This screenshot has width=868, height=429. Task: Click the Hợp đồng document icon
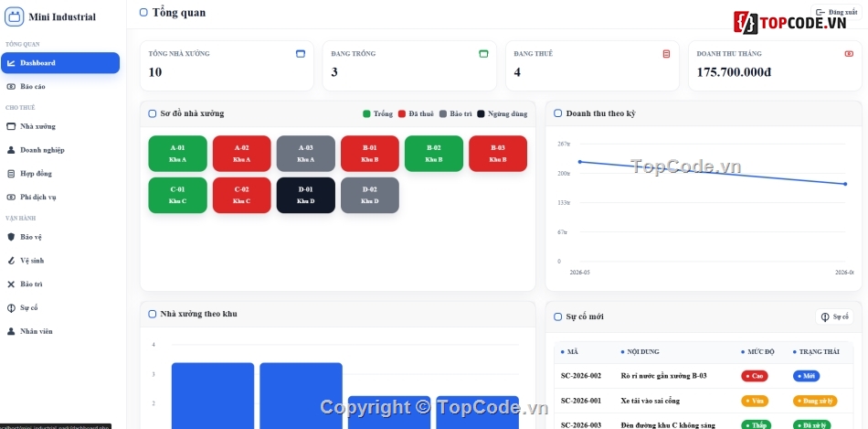(11, 174)
